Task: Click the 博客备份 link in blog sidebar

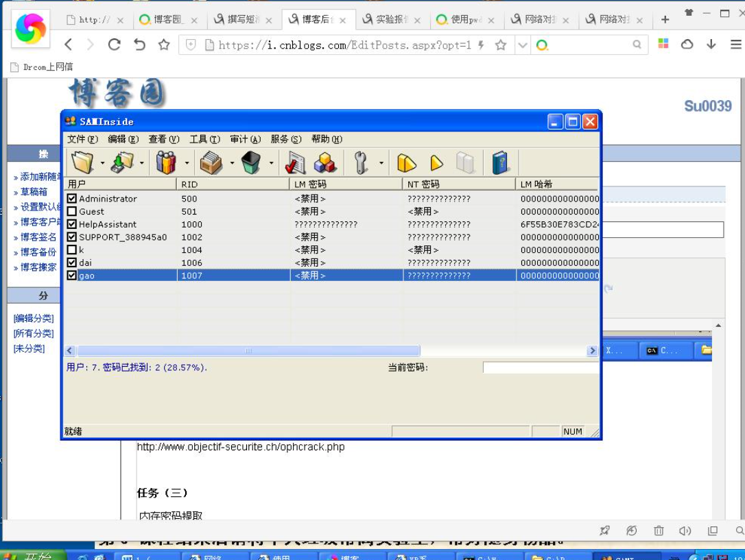Action: (38, 252)
